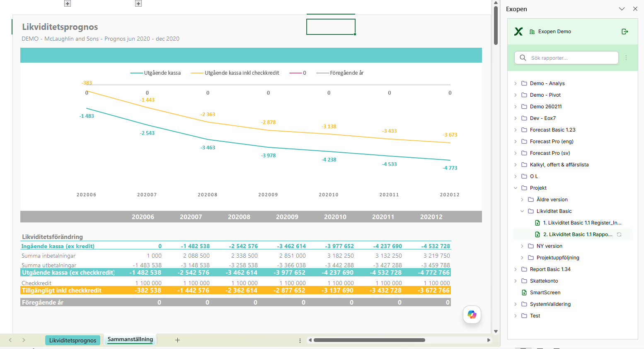The image size is (644, 349).
Task: Collapse the Projekt folder
Action: click(516, 188)
